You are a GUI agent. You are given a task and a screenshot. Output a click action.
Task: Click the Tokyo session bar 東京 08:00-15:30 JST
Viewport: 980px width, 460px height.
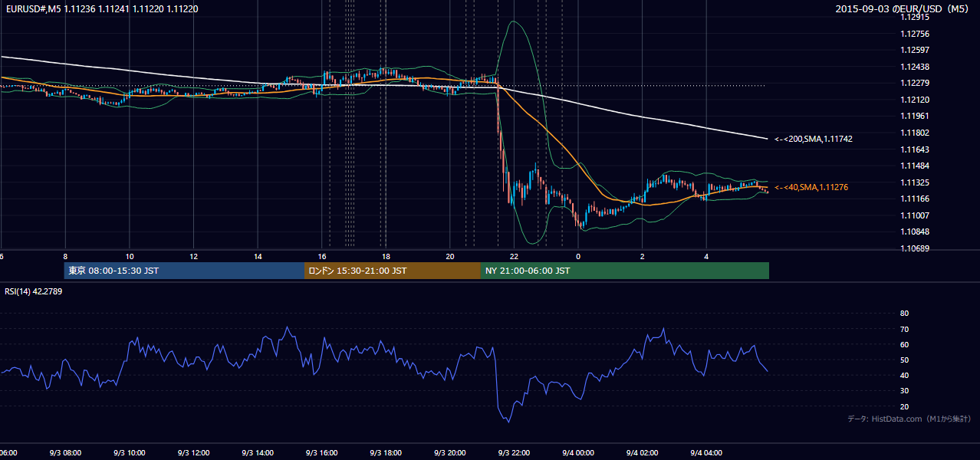[x=184, y=271]
